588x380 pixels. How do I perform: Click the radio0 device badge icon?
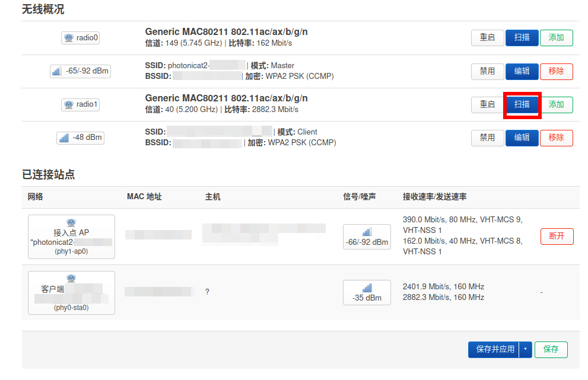[80, 38]
